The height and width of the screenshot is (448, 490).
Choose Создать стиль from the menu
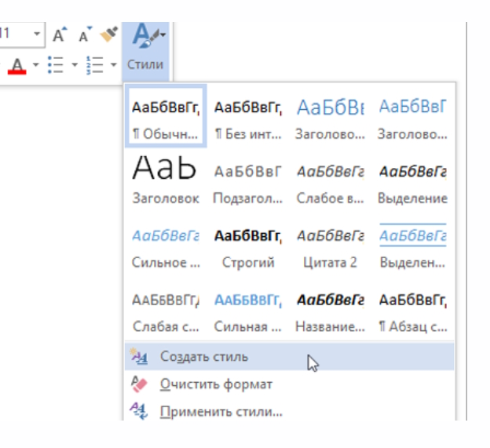203,357
